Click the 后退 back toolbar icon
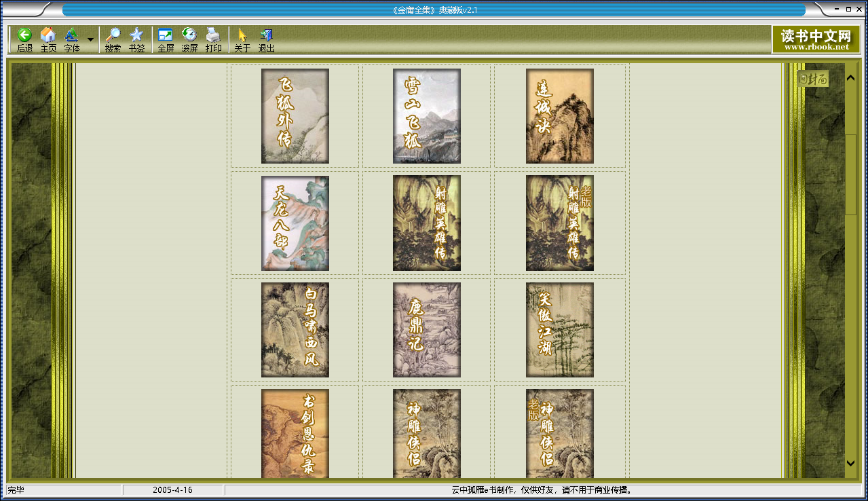This screenshot has height=501, width=868. tap(24, 40)
